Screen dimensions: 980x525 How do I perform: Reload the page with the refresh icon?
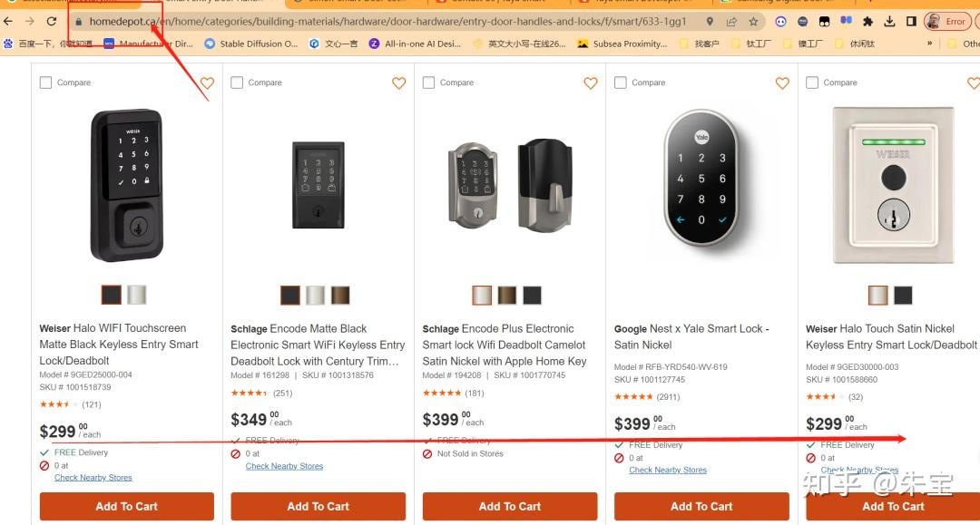coord(51,21)
